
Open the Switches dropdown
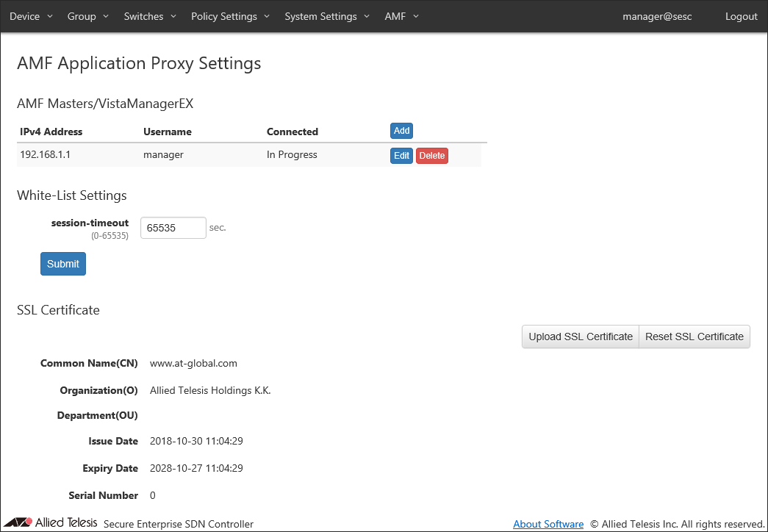point(150,16)
